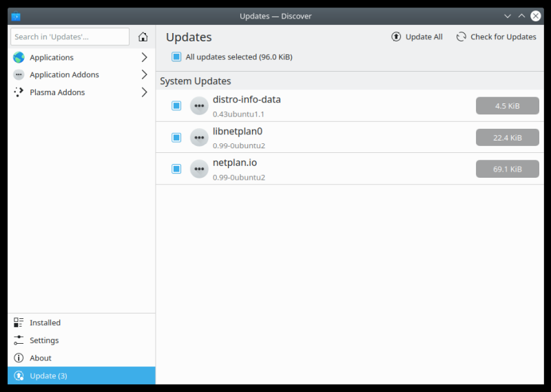Click the About info icon
The width and height of the screenshot is (551, 392).
click(x=19, y=358)
